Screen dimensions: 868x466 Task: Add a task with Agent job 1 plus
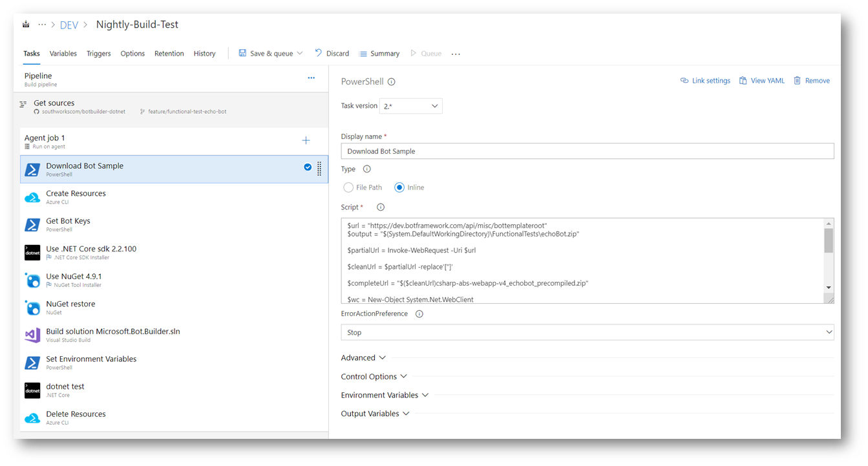pos(306,140)
